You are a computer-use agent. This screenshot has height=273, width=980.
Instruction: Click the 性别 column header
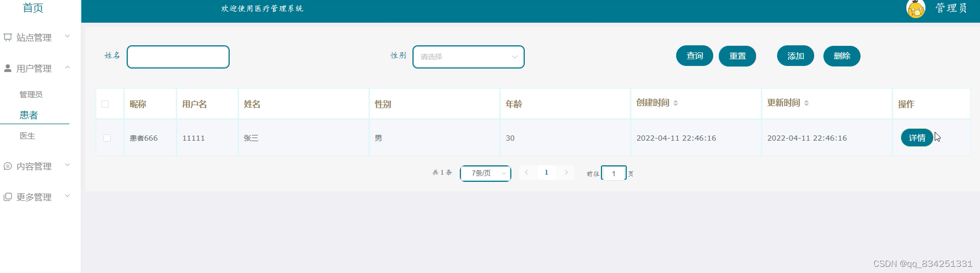(x=383, y=104)
